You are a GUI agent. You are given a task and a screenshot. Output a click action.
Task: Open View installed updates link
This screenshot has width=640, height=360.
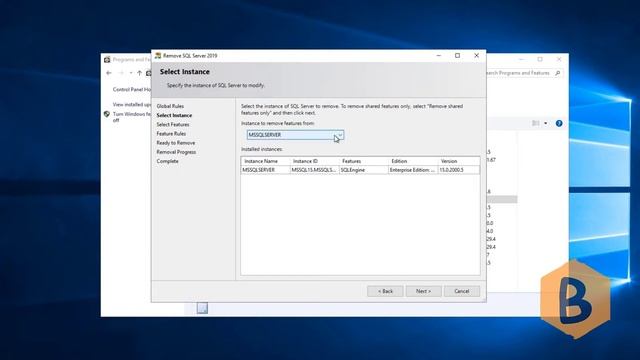pyautogui.click(x=131, y=104)
